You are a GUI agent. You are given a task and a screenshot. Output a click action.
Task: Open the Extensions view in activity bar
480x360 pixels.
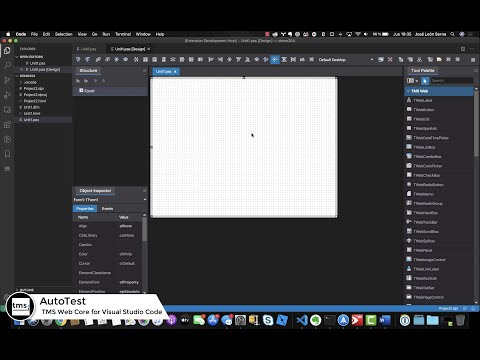[7, 125]
